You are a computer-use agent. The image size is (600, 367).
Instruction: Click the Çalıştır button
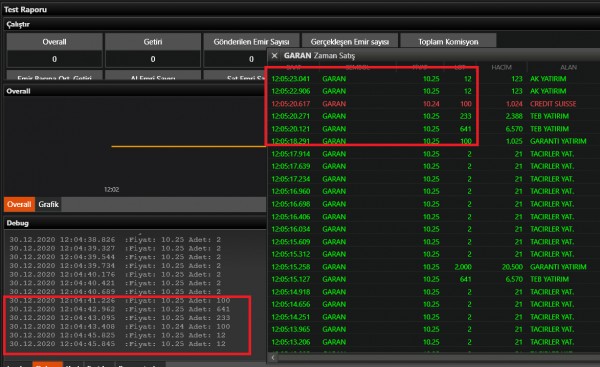(x=18, y=24)
